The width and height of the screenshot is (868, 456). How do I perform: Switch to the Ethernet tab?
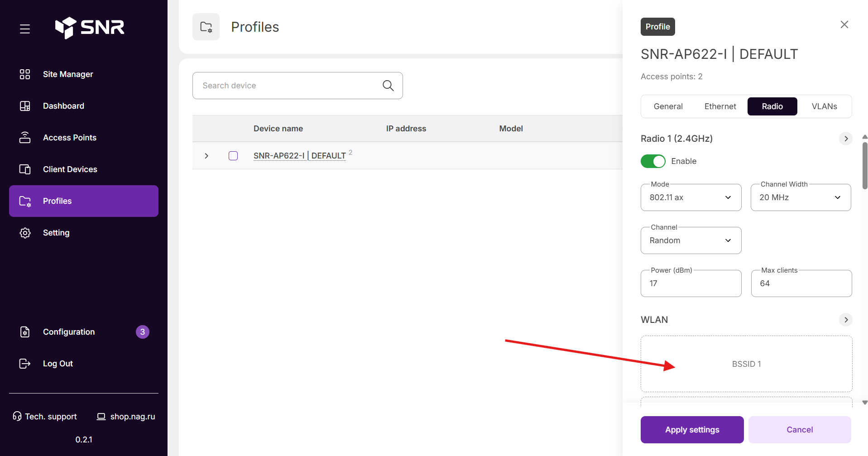point(720,106)
